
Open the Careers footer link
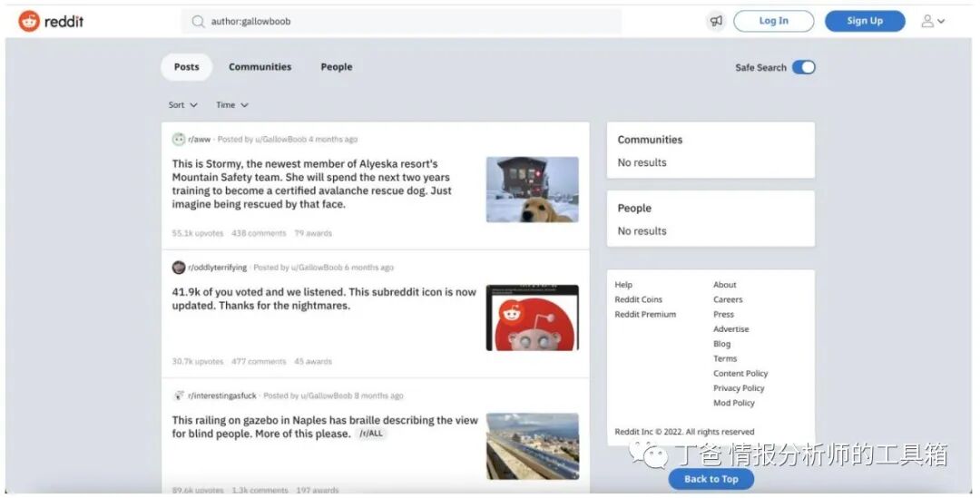click(x=728, y=300)
